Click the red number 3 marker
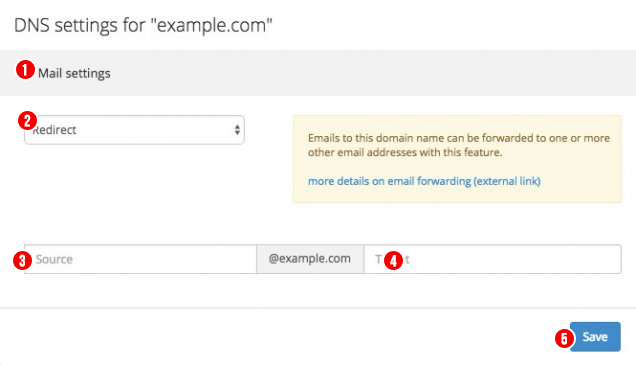Screen dimensions: 636x365 coord(22,260)
